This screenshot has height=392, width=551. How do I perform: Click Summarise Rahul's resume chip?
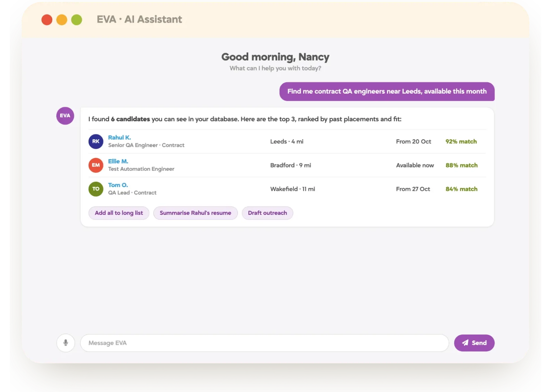coord(195,213)
